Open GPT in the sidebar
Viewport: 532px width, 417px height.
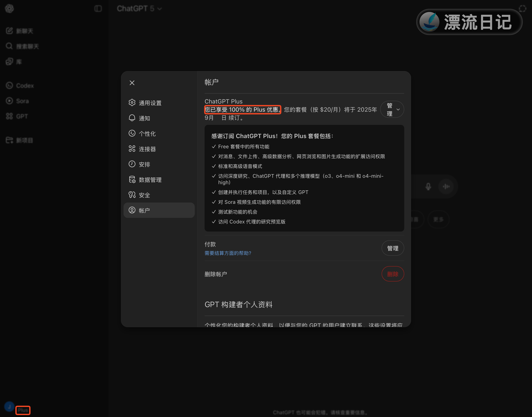(17, 117)
